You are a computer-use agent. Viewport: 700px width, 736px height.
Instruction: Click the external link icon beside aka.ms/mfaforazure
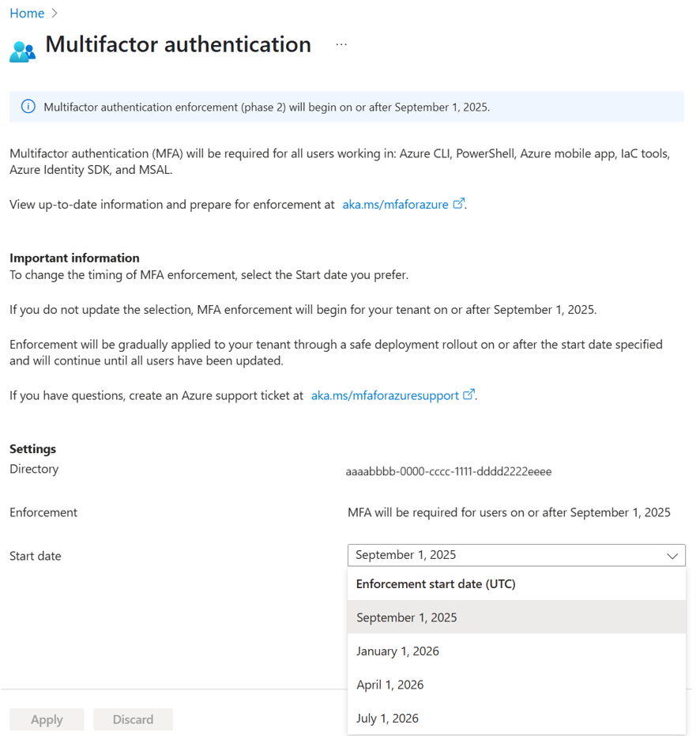tap(459, 203)
